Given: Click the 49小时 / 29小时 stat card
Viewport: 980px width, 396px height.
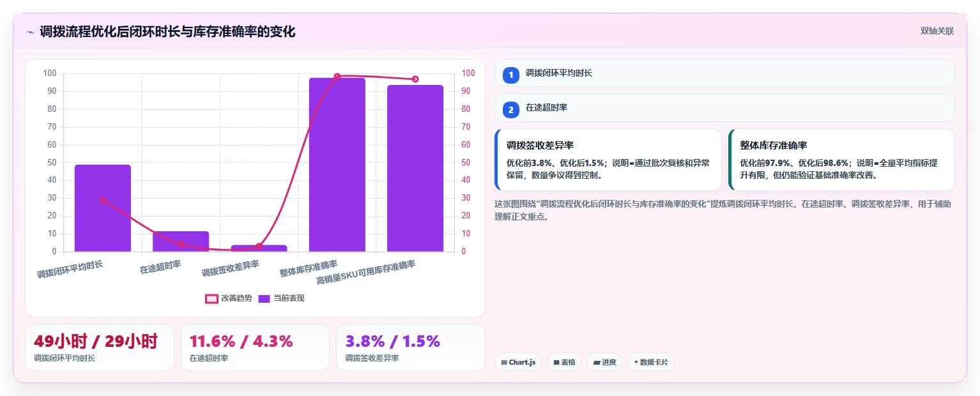Looking at the screenshot, I should [100, 347].
